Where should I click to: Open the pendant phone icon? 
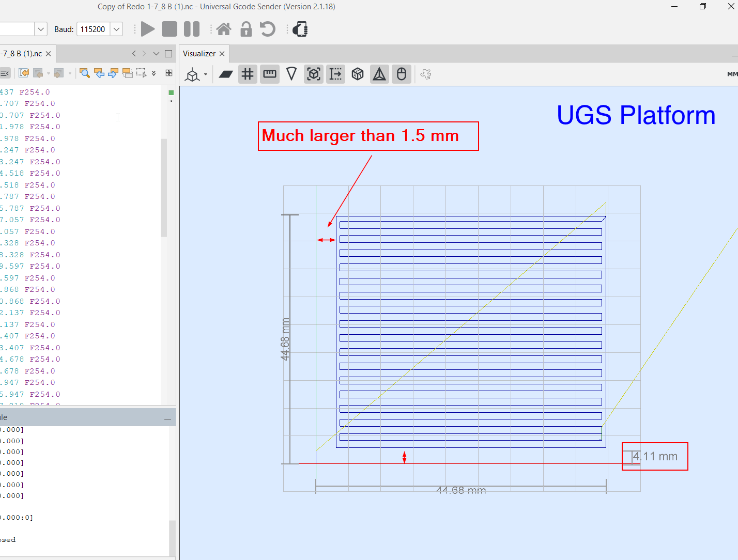pyautogui.click(x=300, y=29)
